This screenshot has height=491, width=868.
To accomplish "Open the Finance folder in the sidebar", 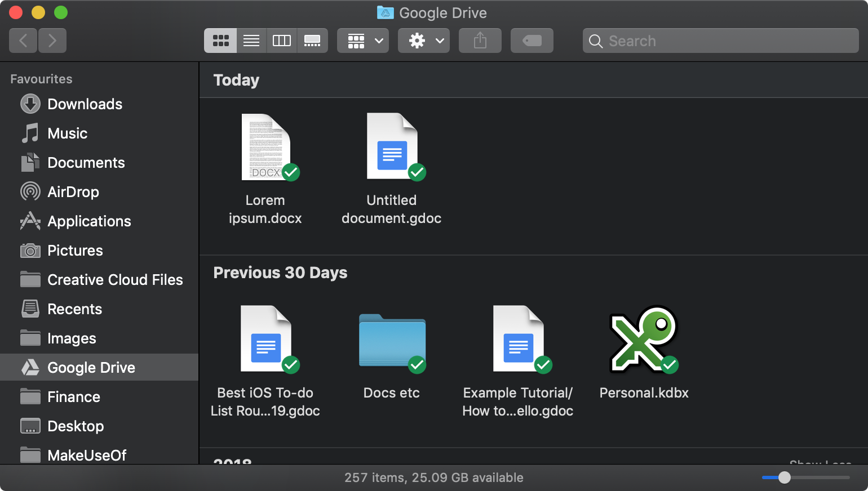I will (x=99, y=397).
